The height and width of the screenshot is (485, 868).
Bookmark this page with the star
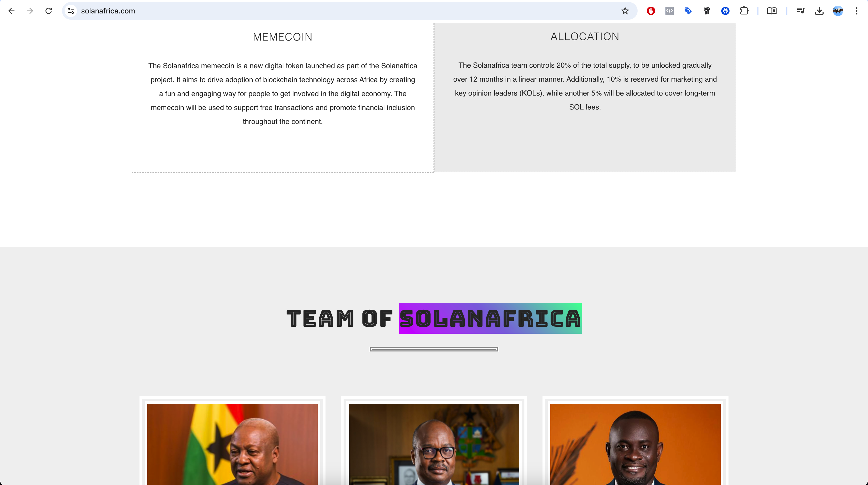625,11
